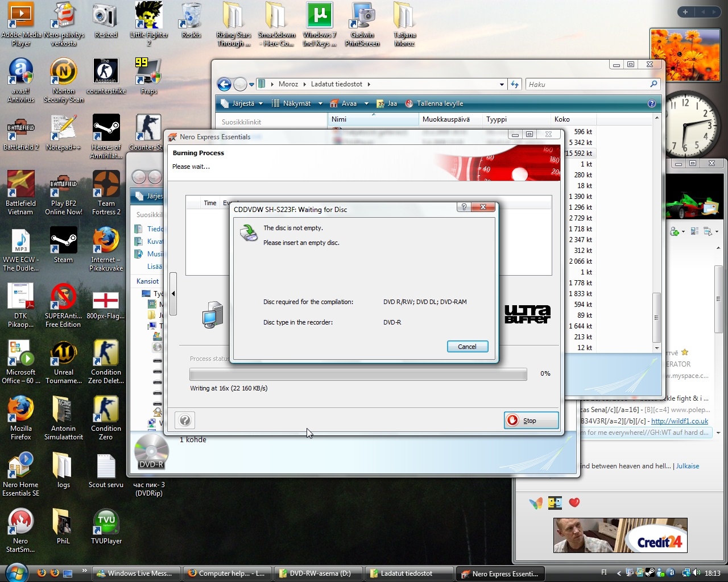Launch Unreal Tournament desktop icon
Screen dimensions: 728x582
tap(64, 361)
